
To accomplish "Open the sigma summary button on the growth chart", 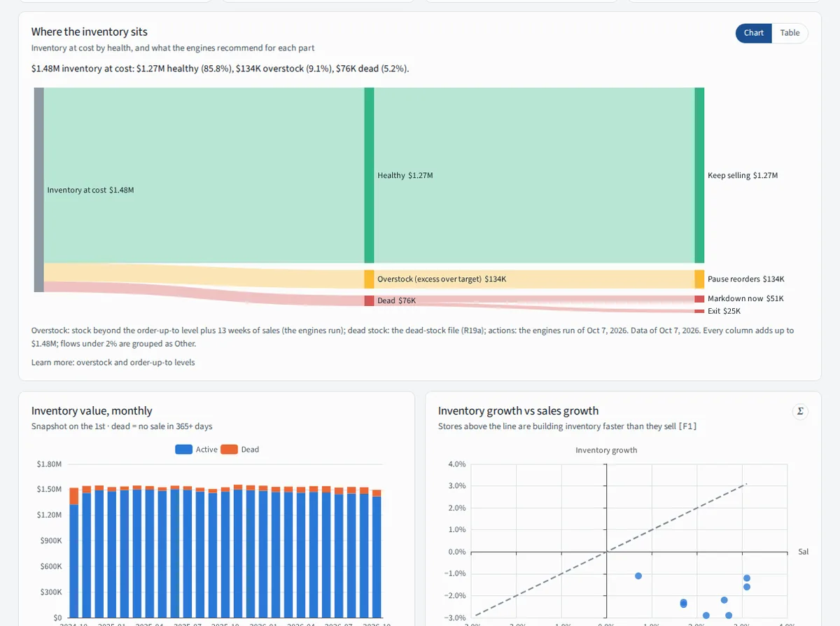I will click(800, 412).
